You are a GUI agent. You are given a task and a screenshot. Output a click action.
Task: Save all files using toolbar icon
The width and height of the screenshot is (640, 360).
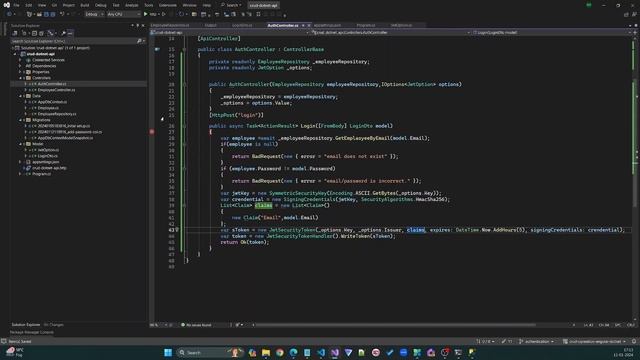click(53, 14)
